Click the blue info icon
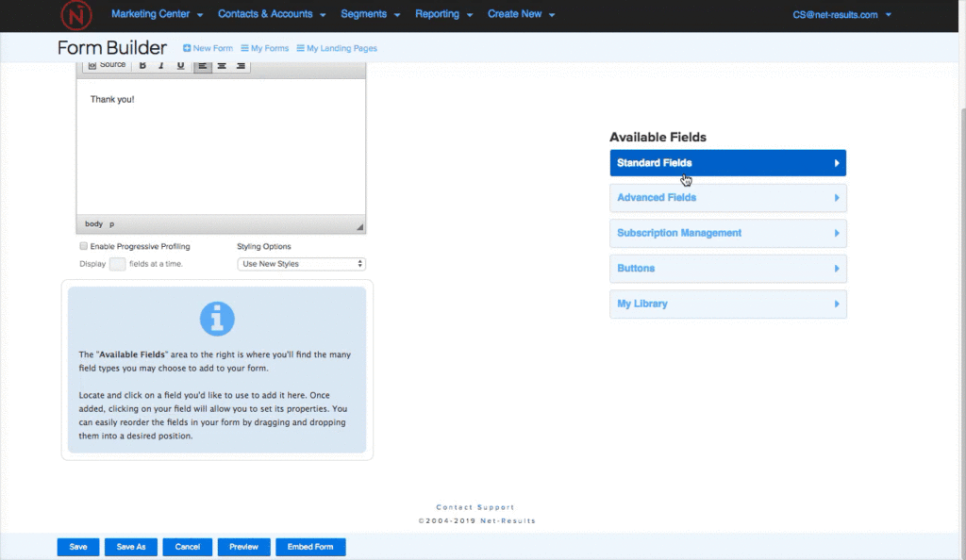This screenshot has height=560, width=966. pos(217,319)
